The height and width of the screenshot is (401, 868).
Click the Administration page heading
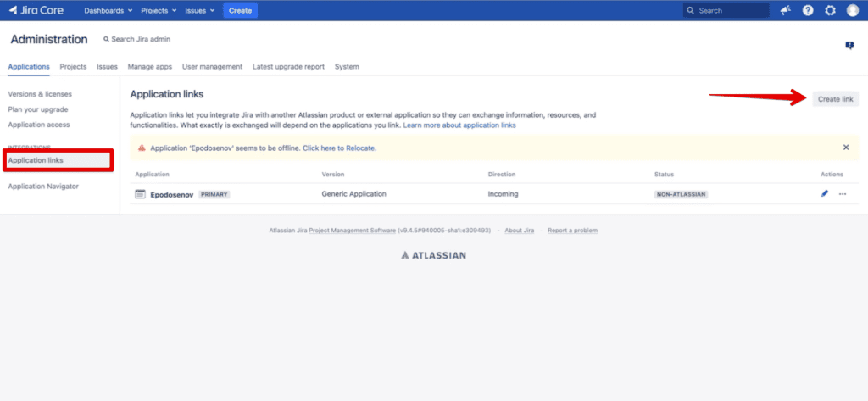click(48, 39)
